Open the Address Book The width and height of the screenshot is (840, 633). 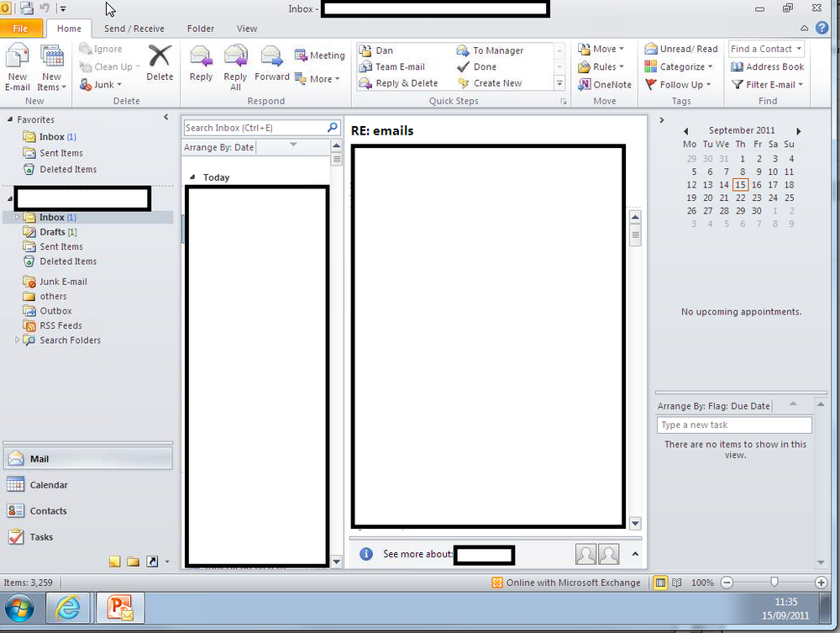(767, 67)
